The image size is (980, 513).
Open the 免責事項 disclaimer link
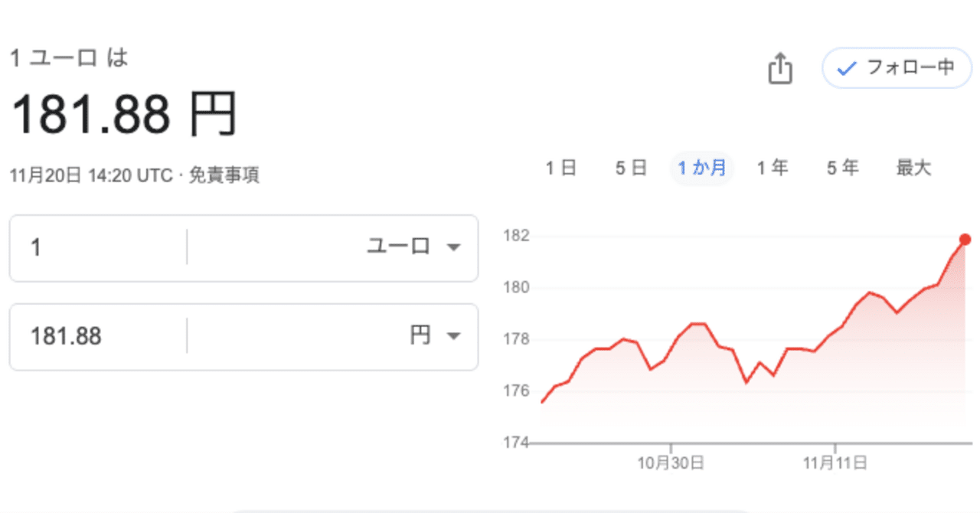tap(227, 175)
